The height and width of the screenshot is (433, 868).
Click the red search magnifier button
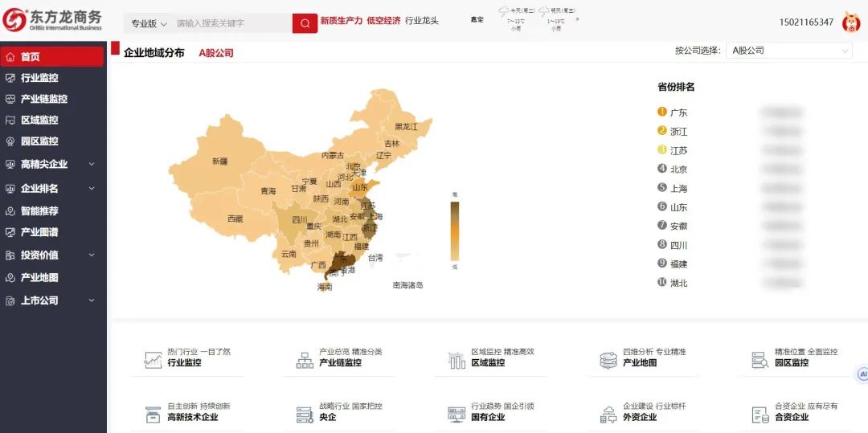click(305, 23)
